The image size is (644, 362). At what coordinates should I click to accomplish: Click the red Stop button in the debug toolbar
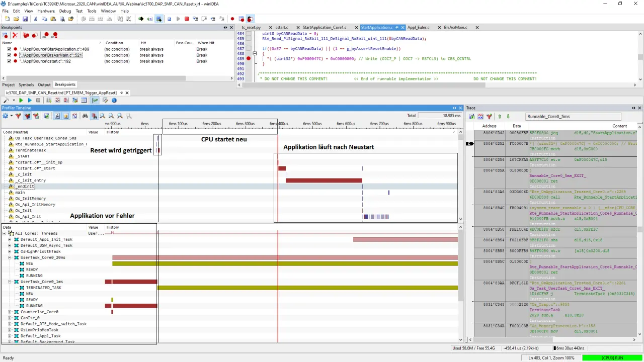pos(187,19)
